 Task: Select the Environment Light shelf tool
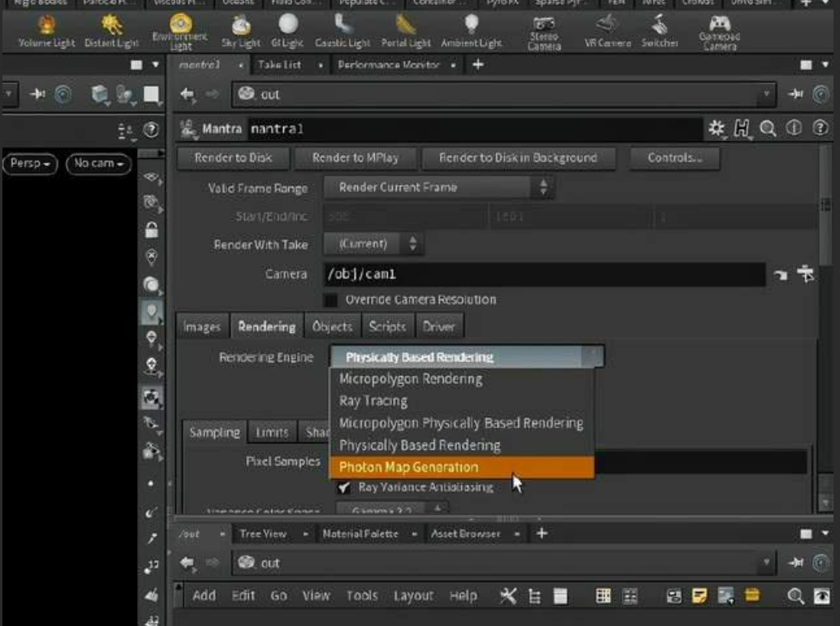[180, 32]
